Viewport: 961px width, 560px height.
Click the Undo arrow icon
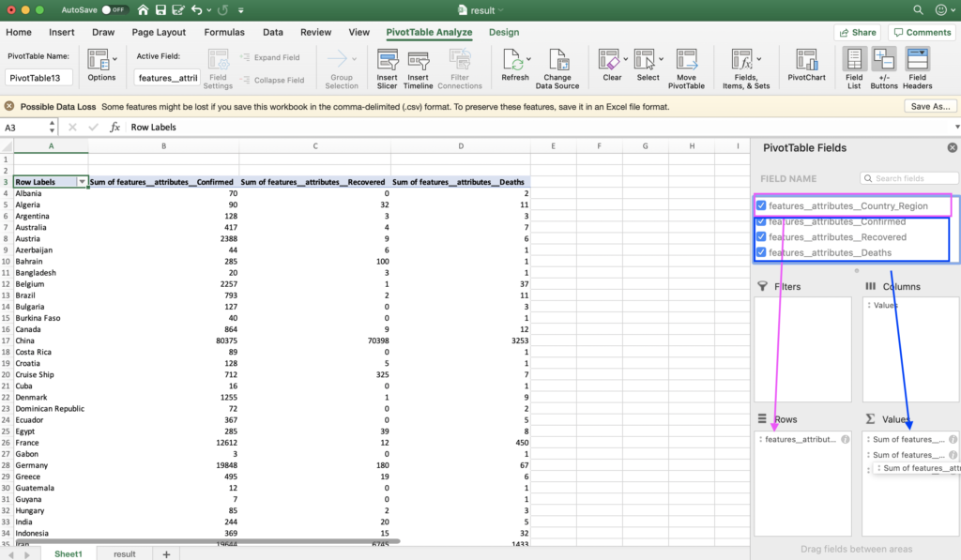tap(197, 9)
